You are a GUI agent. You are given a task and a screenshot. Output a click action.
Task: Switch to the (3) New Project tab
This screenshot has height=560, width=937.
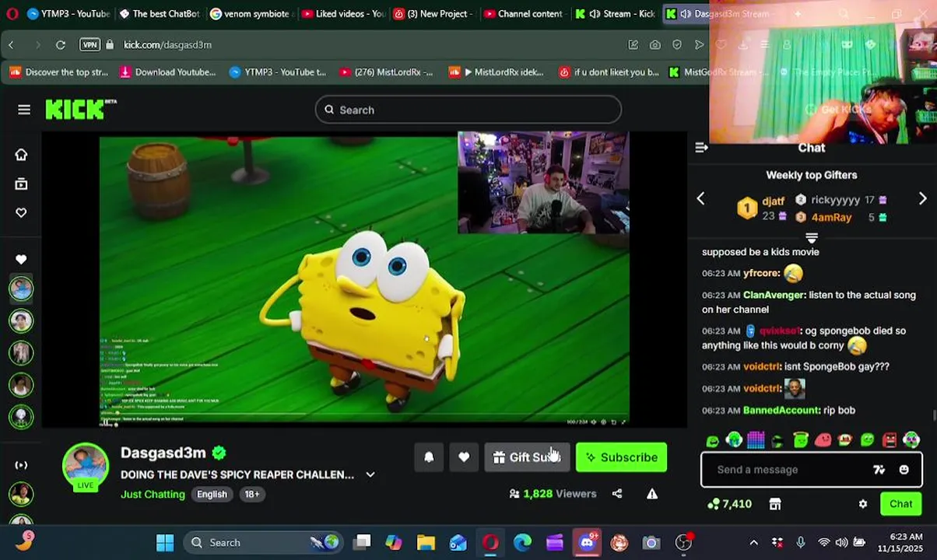pos(433,14)
